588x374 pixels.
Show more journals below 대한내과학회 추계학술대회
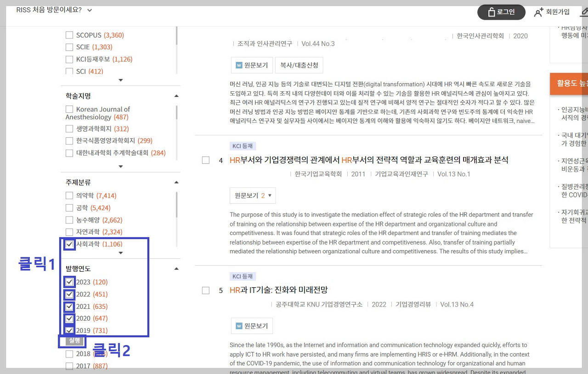[121, 167]
